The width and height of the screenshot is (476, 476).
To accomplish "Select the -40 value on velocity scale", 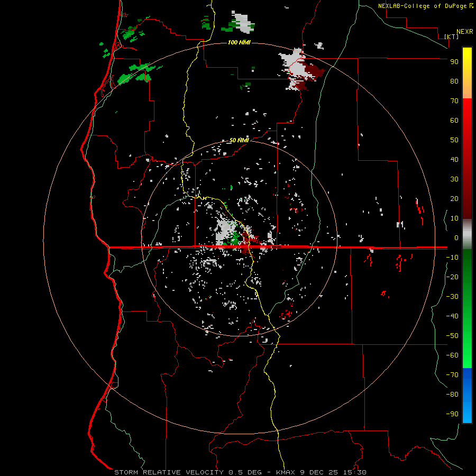I will [452, 316].
